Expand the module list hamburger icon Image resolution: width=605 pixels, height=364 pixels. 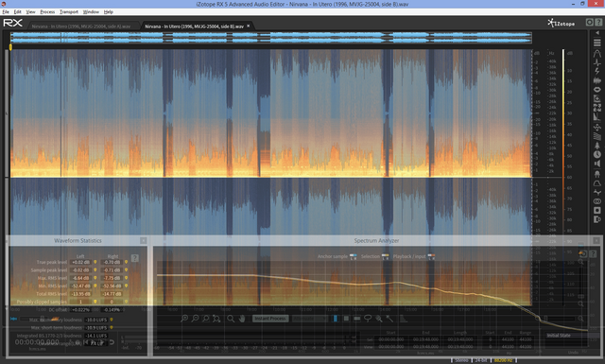click(x=596, y=43)
